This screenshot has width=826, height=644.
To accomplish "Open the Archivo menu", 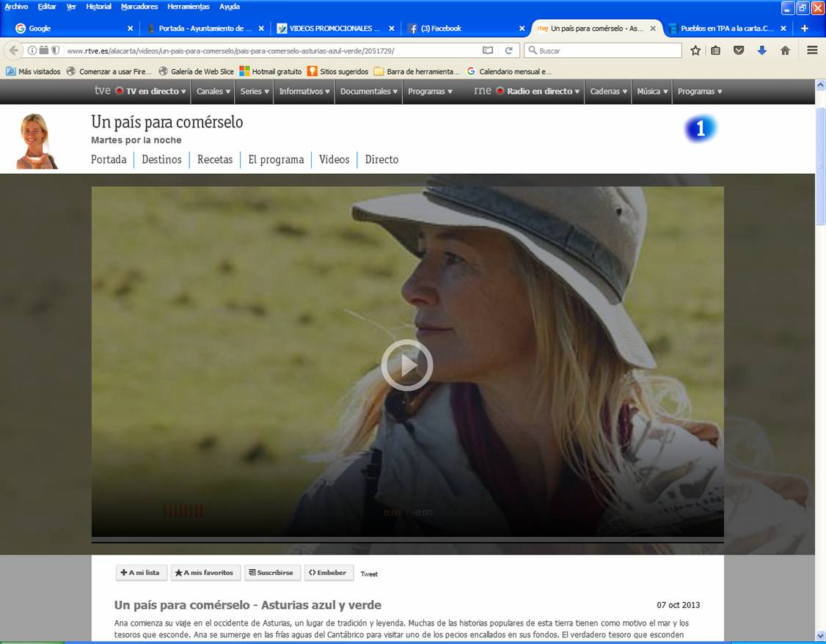I will [16, 7].
